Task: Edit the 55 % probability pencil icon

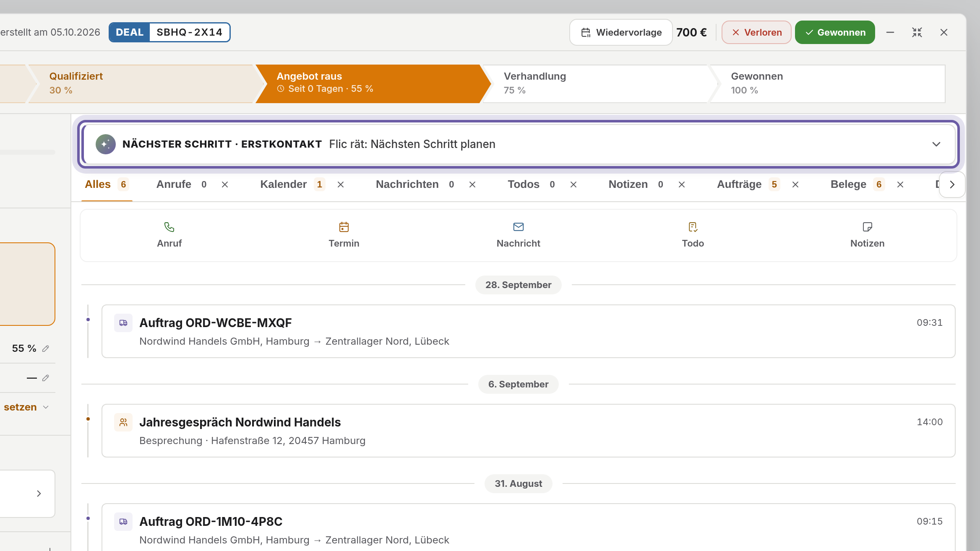Action: [x=46, y=348]
